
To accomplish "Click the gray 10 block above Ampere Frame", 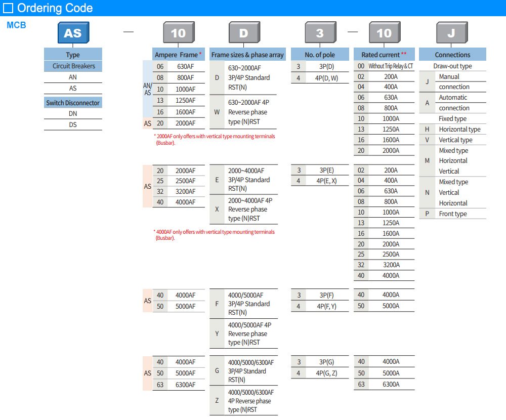I will tap(178, 33).
